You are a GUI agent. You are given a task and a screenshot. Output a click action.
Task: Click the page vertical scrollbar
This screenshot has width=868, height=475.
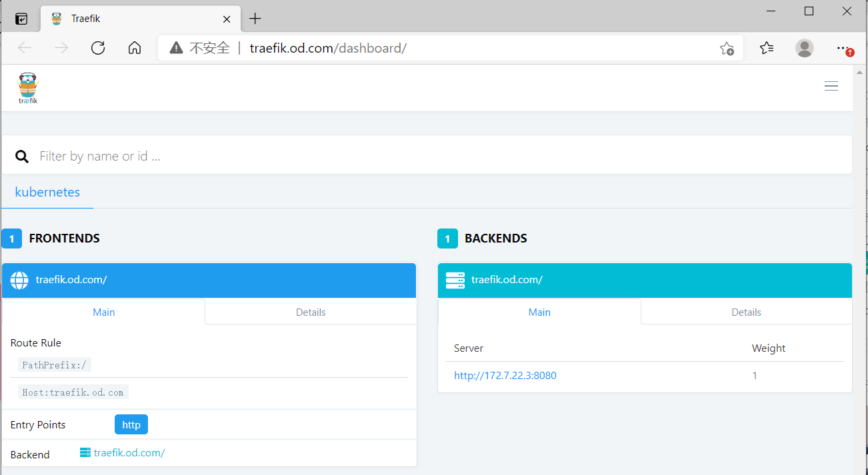[860, 270]
